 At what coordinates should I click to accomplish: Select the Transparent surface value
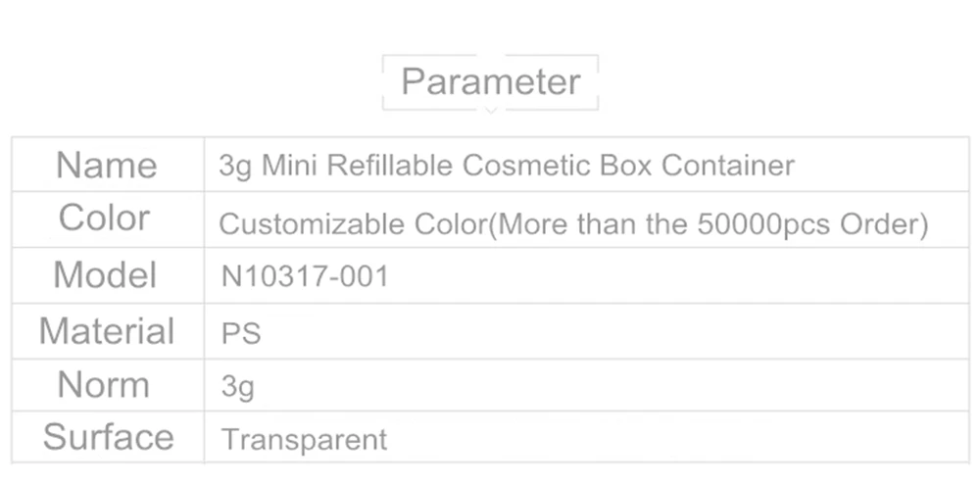point(305,440)
